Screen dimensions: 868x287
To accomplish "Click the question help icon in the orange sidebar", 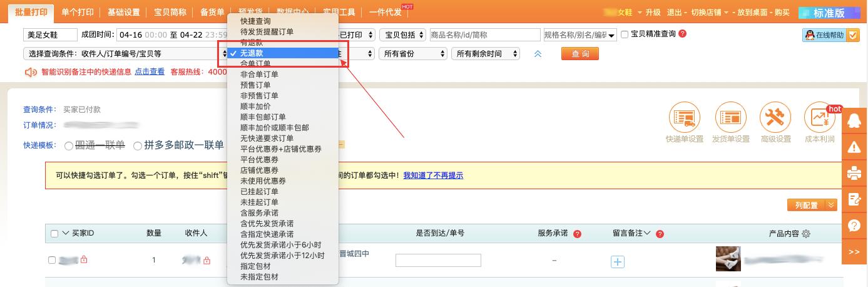I will [854, 225].
